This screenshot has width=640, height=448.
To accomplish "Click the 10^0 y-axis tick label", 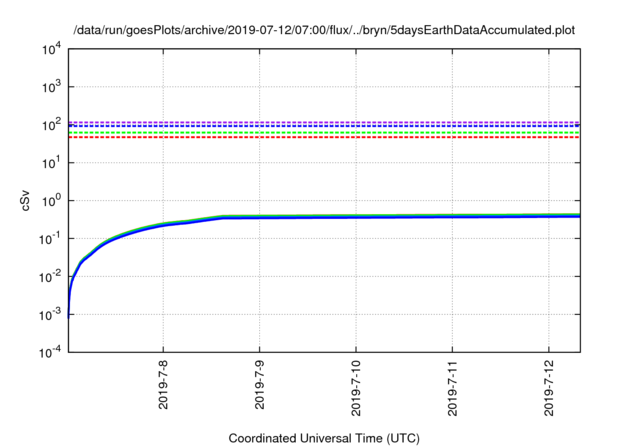I will 52,200.
